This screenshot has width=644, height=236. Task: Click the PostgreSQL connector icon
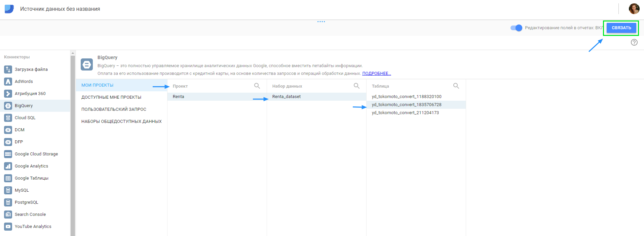pyautogui.click(x=8, y=202)
